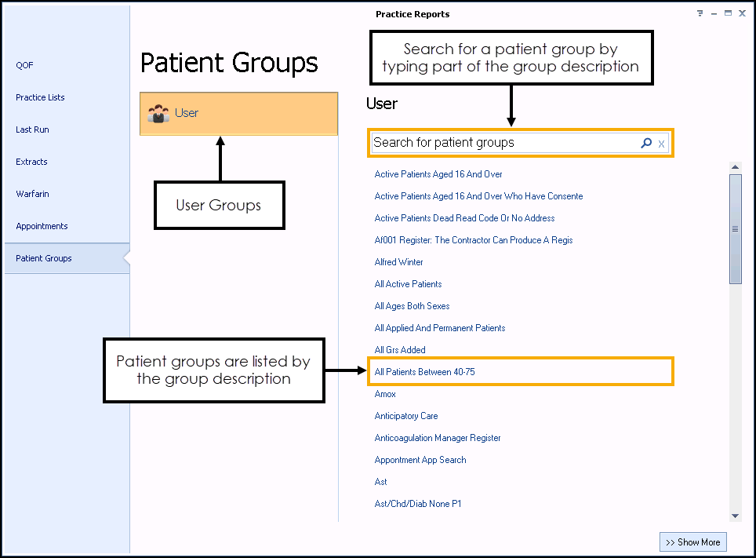Viewport: 756px width, 558px height.
Task: Open the Anticipatory Care group
Action: [x=406, y=416]
